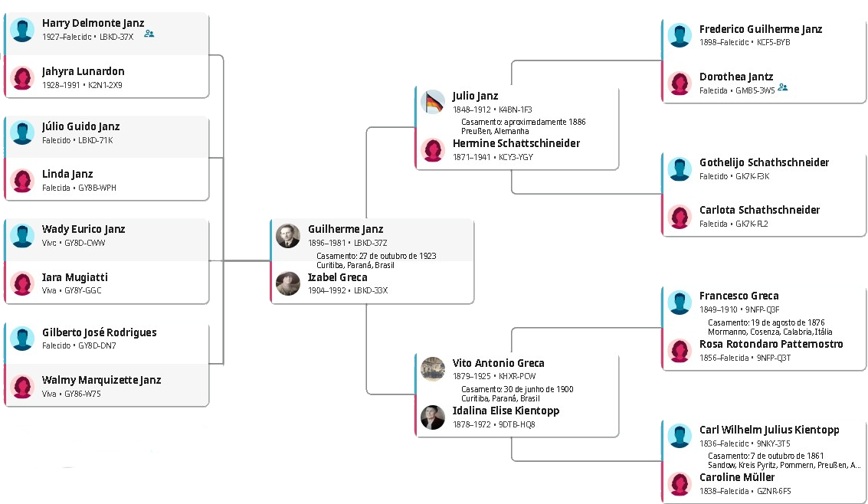
Task: Select the Carl Wilhelm Julius Kientopp name
Action: click(769, 430)
